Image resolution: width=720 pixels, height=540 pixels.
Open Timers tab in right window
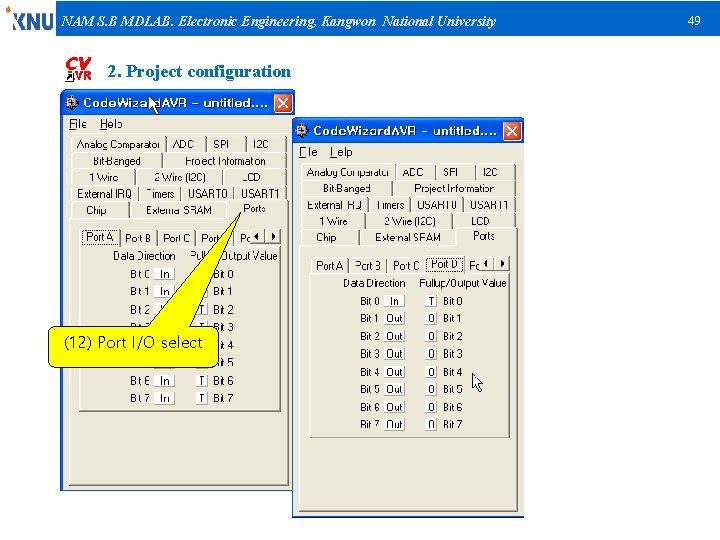390,205
